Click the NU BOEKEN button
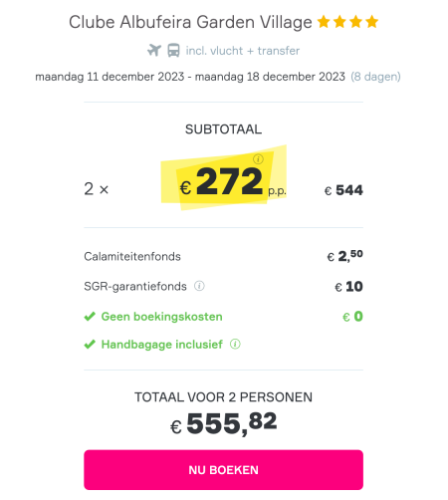The image size is (448, 500). [223, 470]
